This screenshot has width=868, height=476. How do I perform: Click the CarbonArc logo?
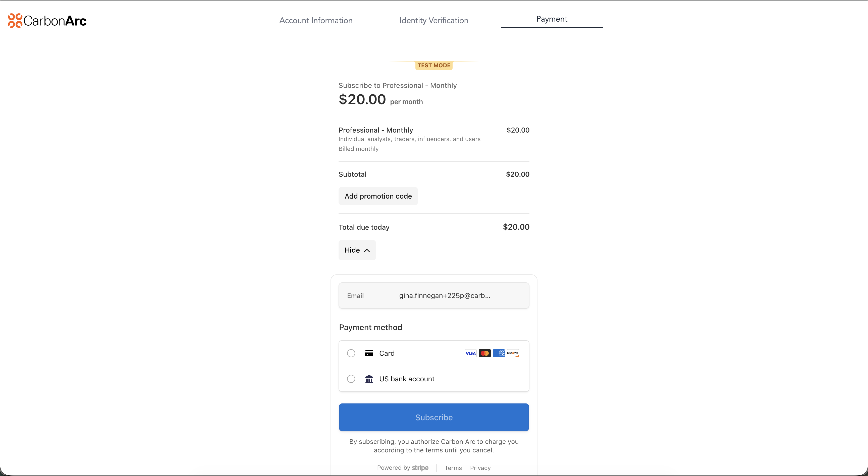click(x=47, y=20)
